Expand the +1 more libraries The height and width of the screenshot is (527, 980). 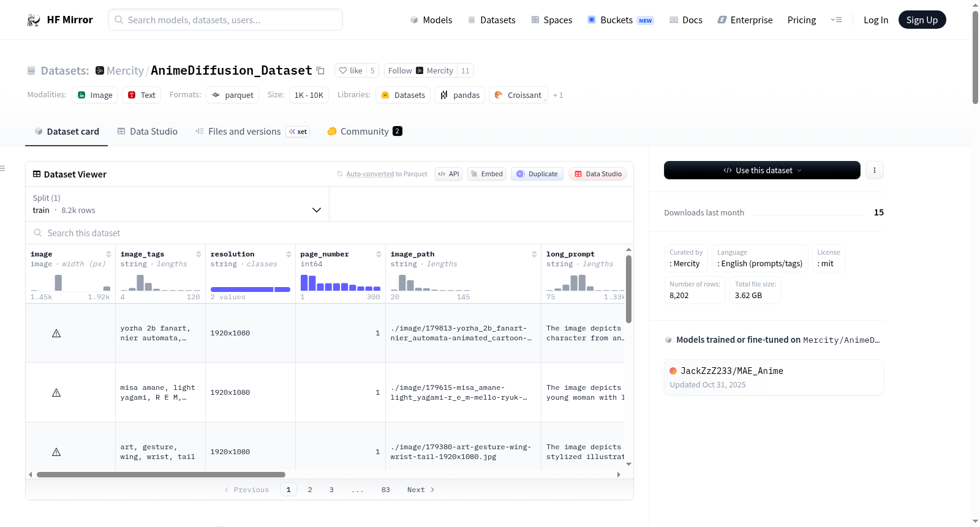coord(558,95)
